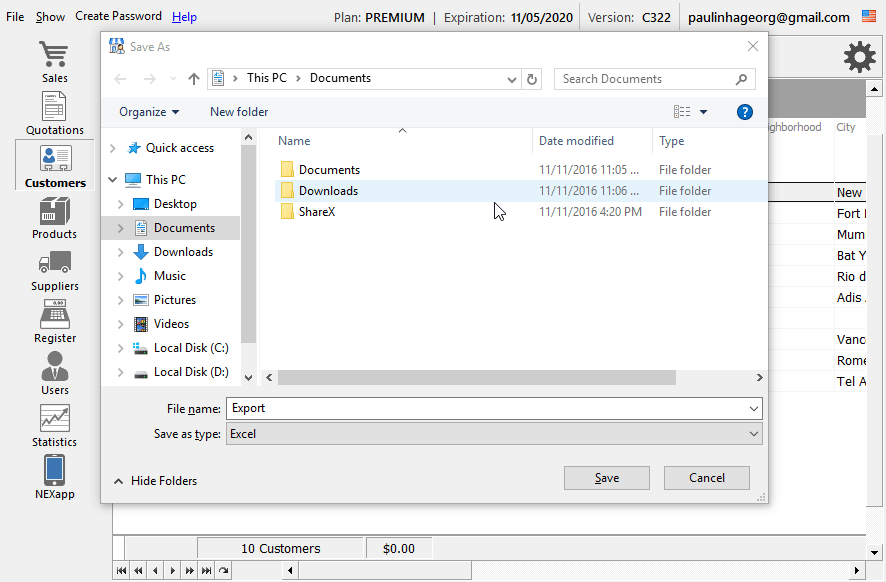Click the horizontal scrollbar in file list
This screenshot has height=582, width=886.
click(476, 378)
